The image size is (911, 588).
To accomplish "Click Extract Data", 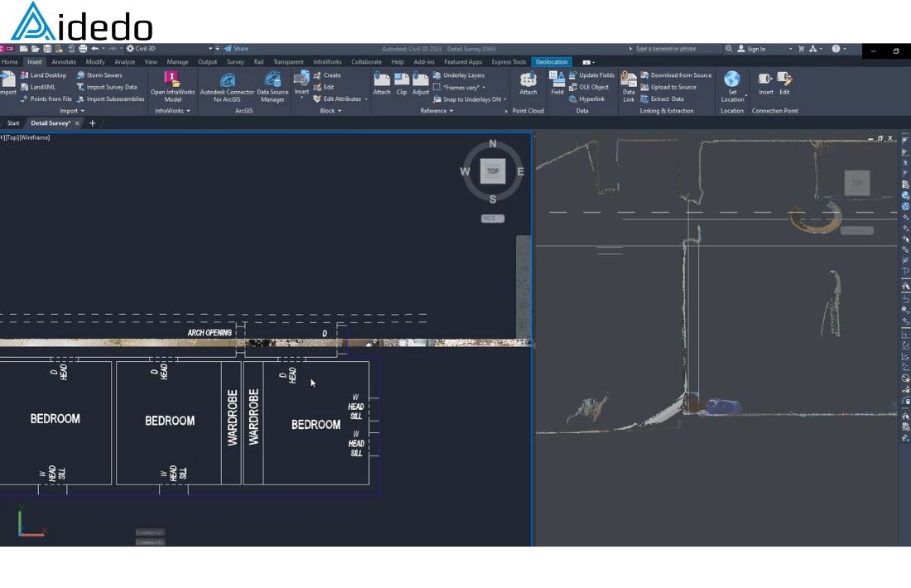I will tap(663, 99).
